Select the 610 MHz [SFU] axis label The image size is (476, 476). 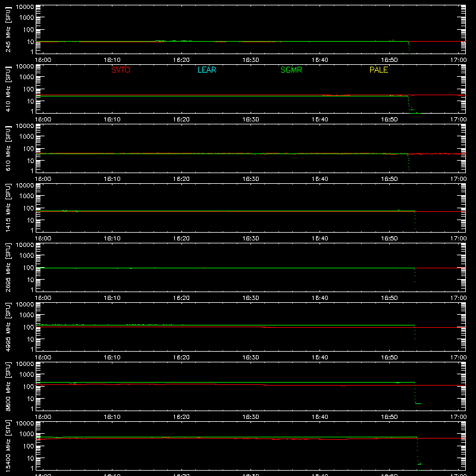[x=8, y=148]
